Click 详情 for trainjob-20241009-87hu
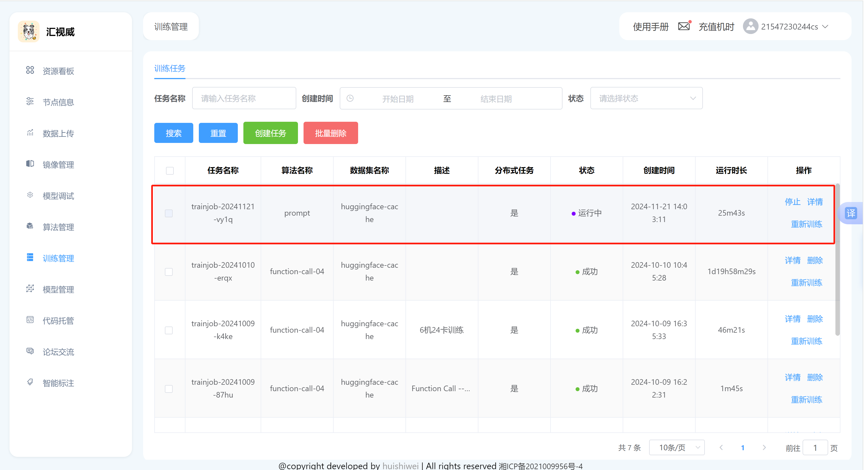Image resolution: width=868 pixels, height=470 pixels. (793, 377)
